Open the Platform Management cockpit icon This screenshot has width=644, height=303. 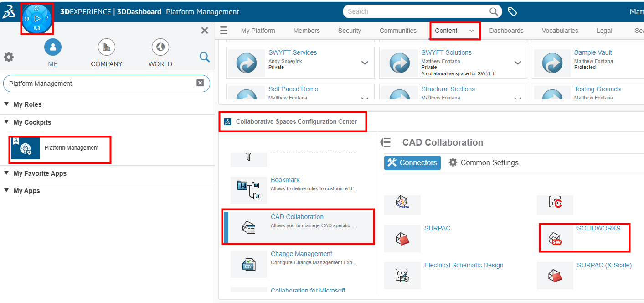(x=26, y=148)
